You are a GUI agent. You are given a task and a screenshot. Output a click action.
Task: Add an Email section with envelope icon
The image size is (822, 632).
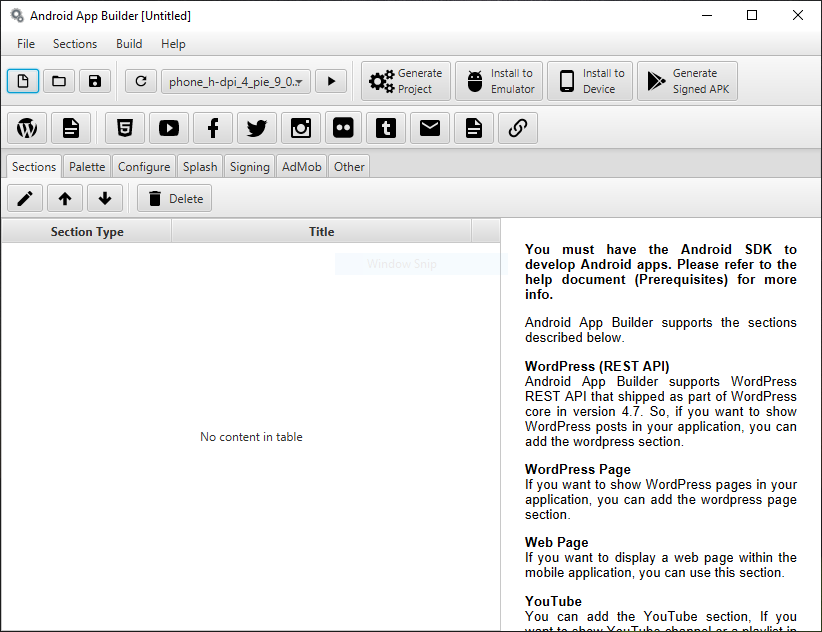(x=430, y=128)
